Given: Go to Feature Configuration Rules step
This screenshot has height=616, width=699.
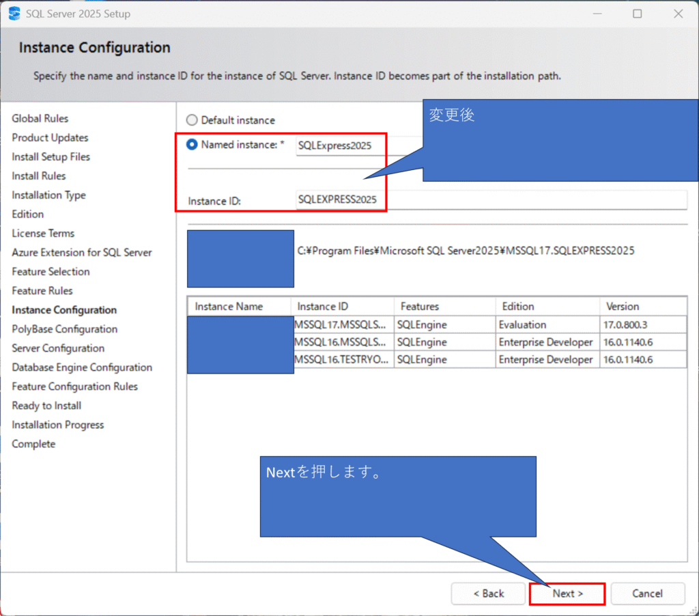Looking at the screenshot, I should coord(75,387).
